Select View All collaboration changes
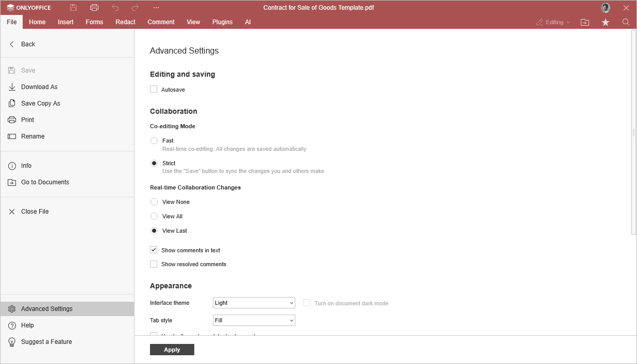 (x=154, y=216)
